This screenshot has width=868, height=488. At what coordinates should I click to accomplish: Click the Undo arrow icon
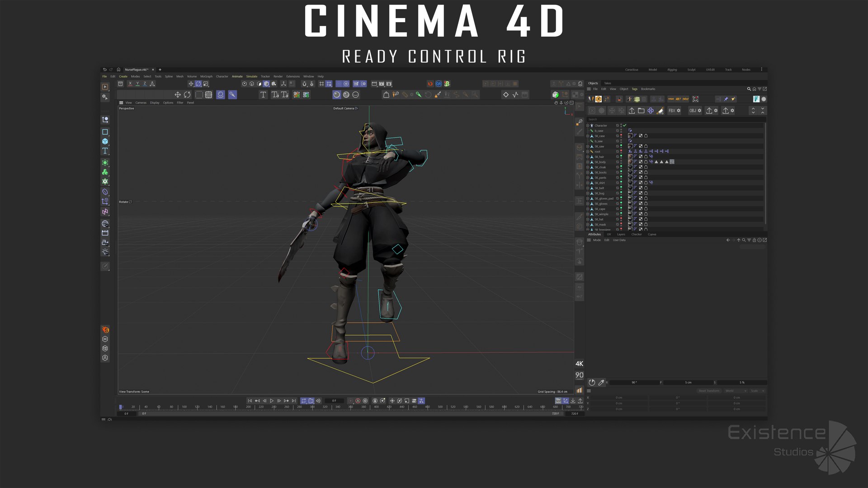tap(105, 70)
